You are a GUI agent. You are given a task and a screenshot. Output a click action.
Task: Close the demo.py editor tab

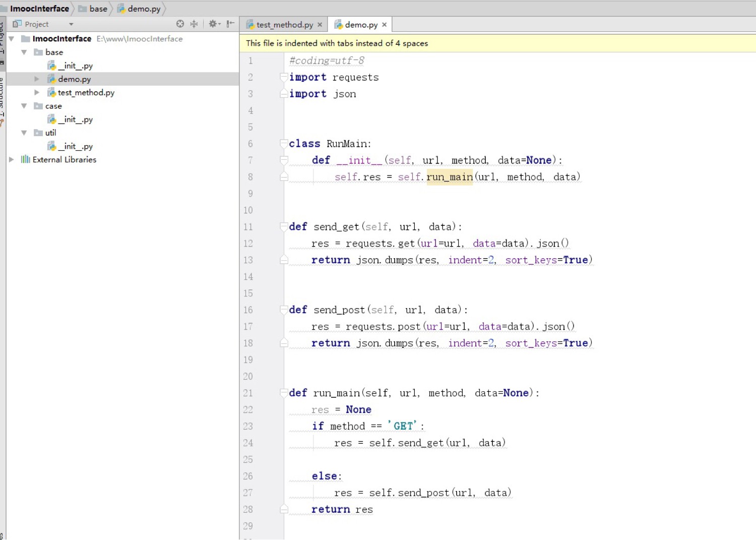point(385,25)
